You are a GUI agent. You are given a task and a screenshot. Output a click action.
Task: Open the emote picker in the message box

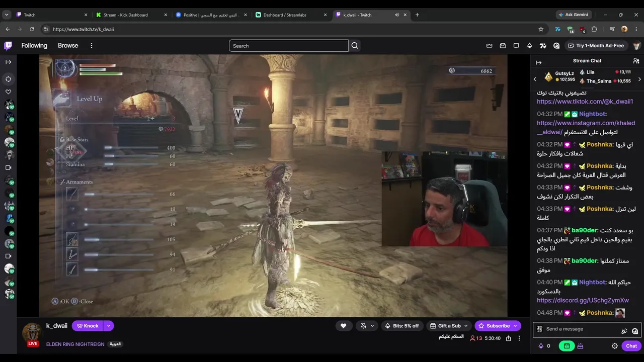pyautogui.click(x=635, y=331)
